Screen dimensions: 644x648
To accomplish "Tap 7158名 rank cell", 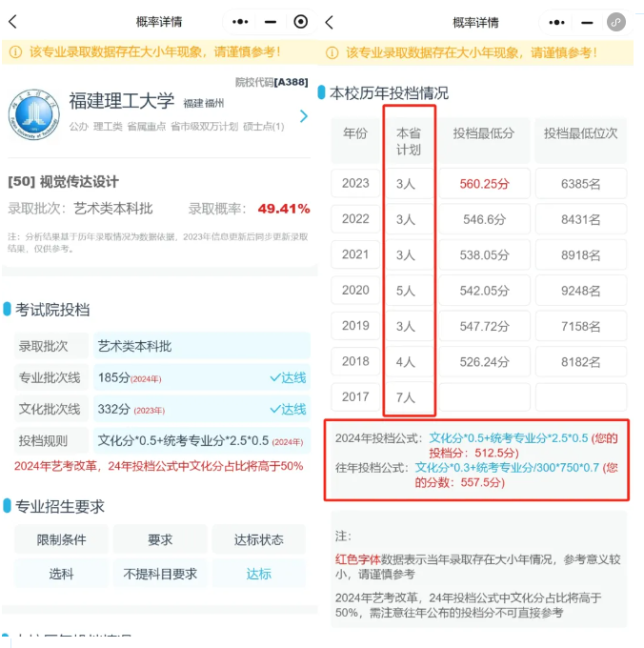I will [x=581, y=326].
